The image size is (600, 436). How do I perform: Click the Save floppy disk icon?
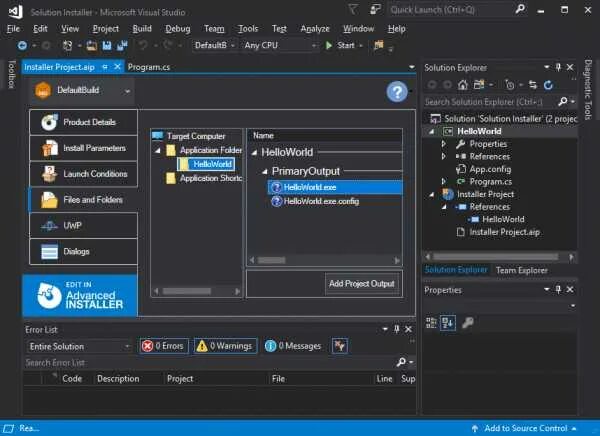(x=107, y=46)
